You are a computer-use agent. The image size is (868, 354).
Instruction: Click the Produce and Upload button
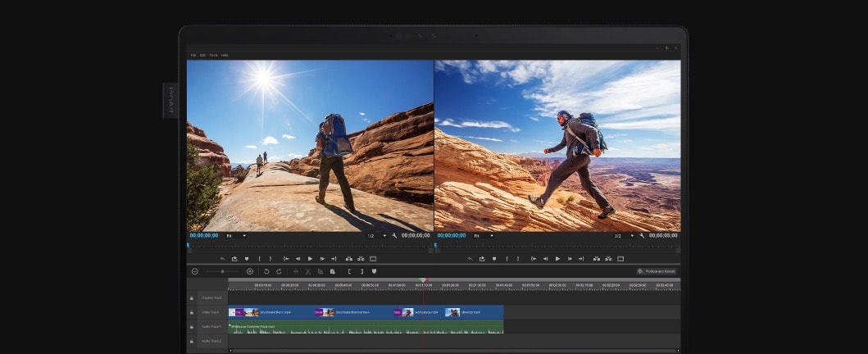click(657, 271)
